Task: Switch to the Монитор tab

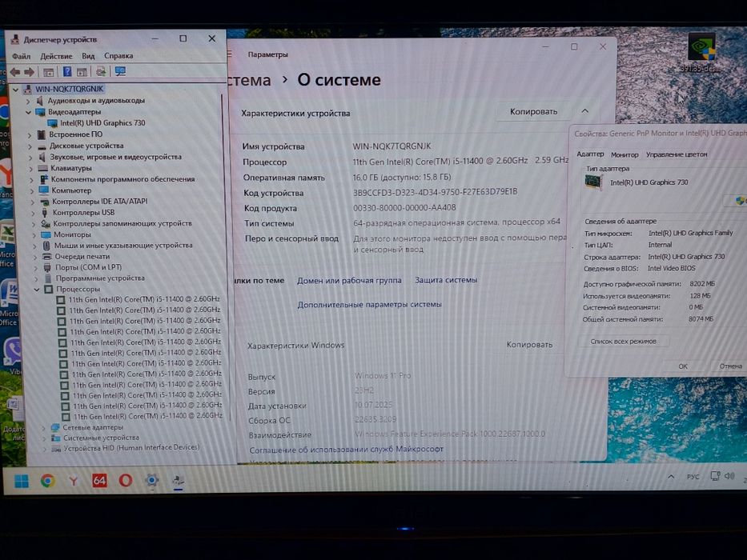Action: click(625, 154)
